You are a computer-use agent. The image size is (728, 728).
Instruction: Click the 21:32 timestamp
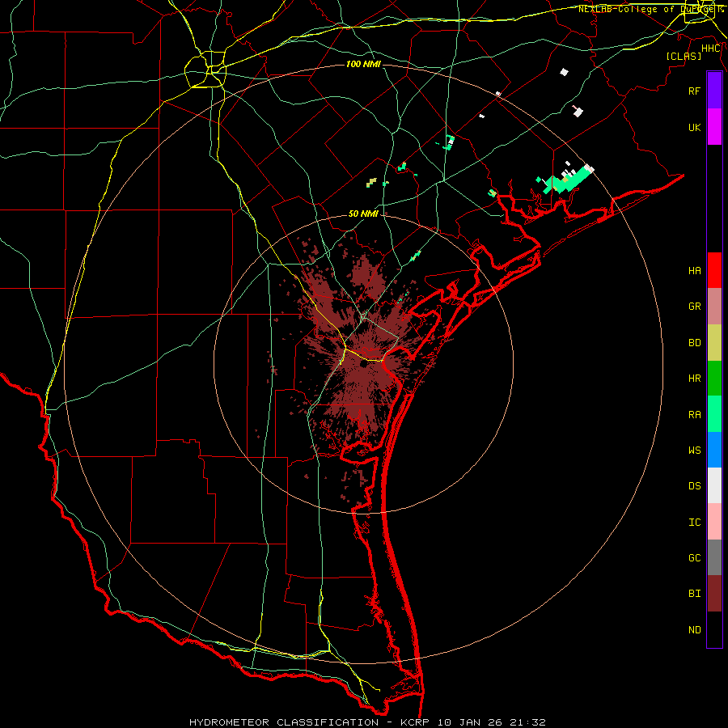coord(527,722)
